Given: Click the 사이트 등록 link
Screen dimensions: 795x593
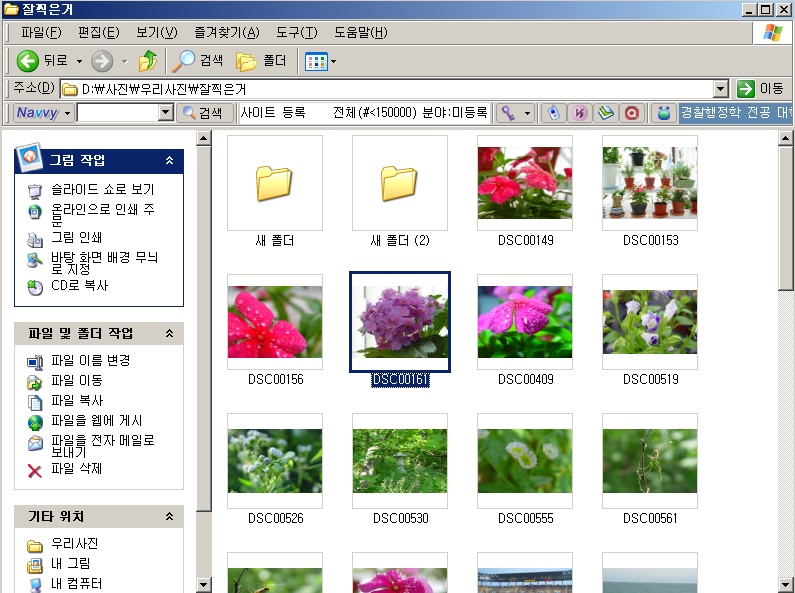Looking at the screenshot, I should 273,113.
